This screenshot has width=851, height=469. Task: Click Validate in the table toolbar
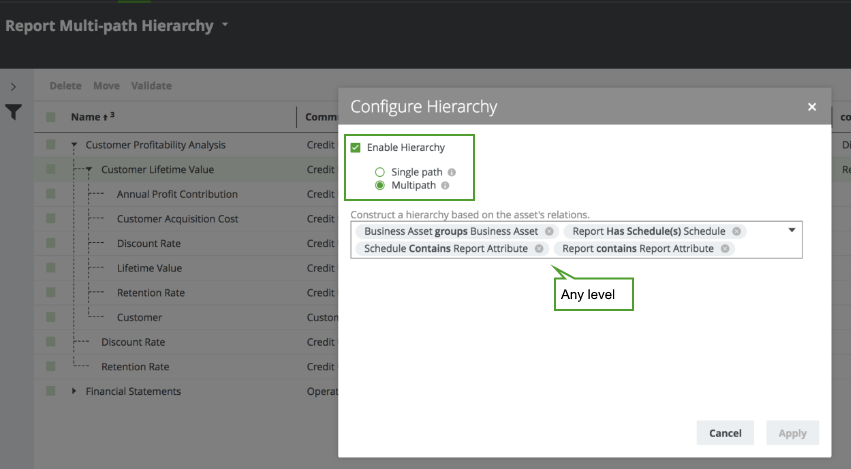[151, 86]
